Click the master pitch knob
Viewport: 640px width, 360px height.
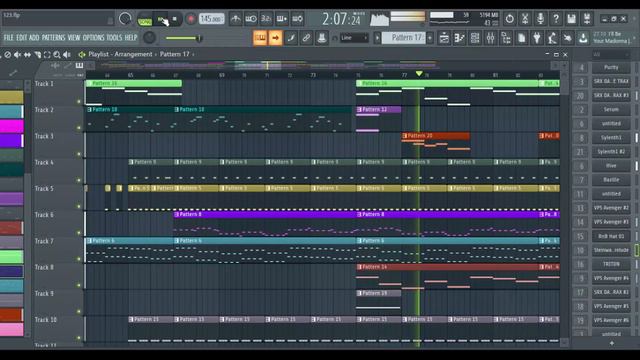coord(149,38)
